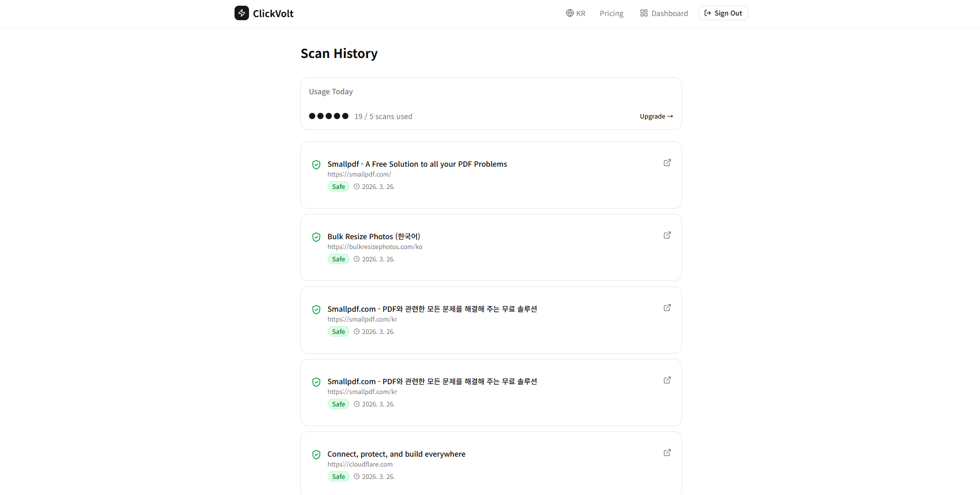Open external link for Bulk Resize Photos scan
This screenshot has height=495, width=980.
[667, 235]
